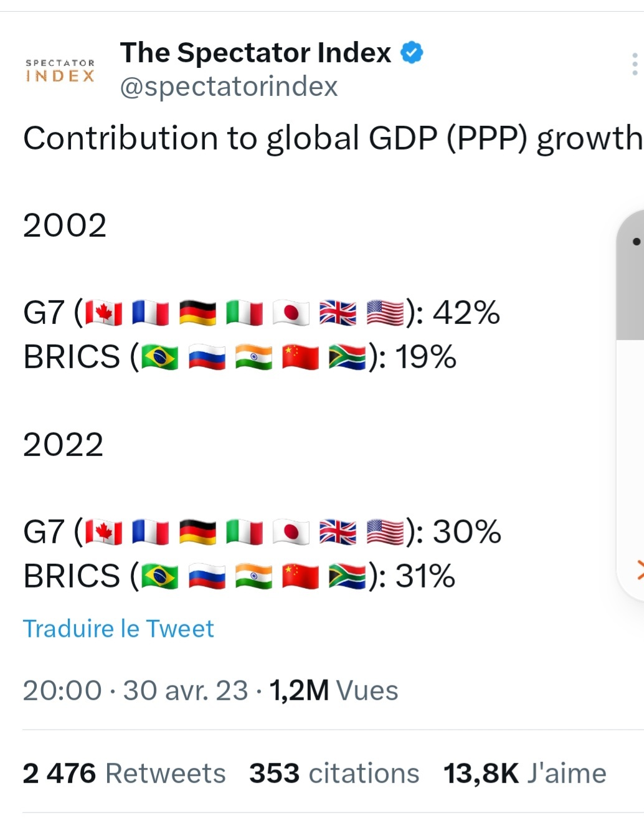The width and height of the screenshot is (644, 818).
Task: Click the gray side panel handle
Action: (632, 274)
